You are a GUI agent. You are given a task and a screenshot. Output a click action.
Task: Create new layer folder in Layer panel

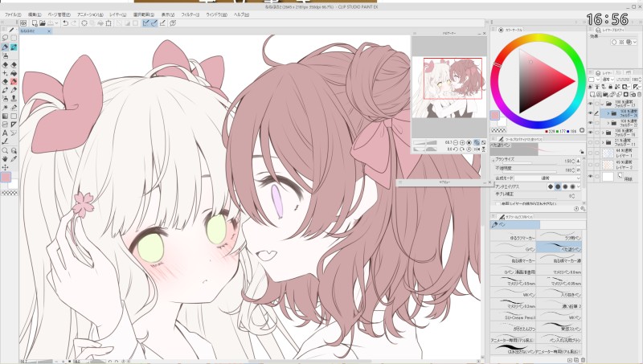(x=606, y=94)
